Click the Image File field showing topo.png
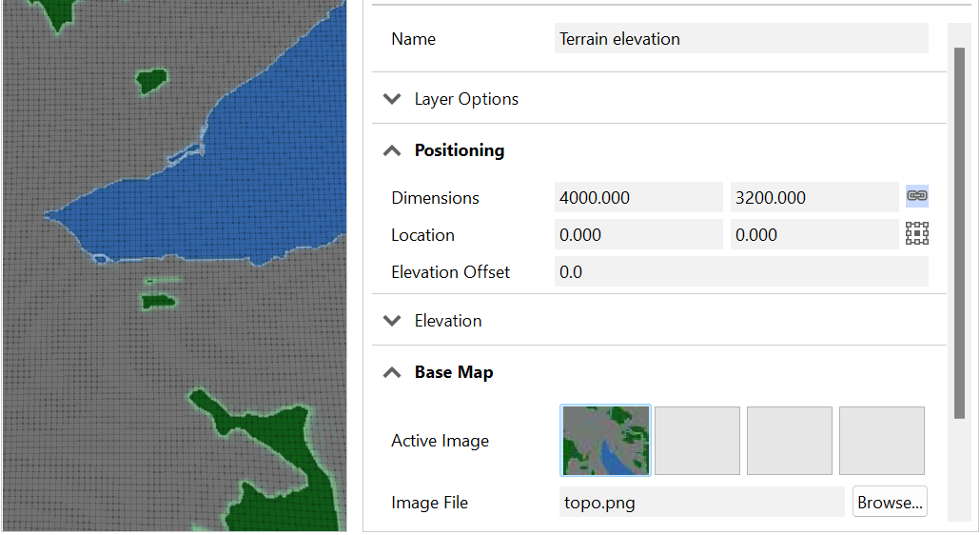This screenshot has width=980, height=535. coord(702,503)
